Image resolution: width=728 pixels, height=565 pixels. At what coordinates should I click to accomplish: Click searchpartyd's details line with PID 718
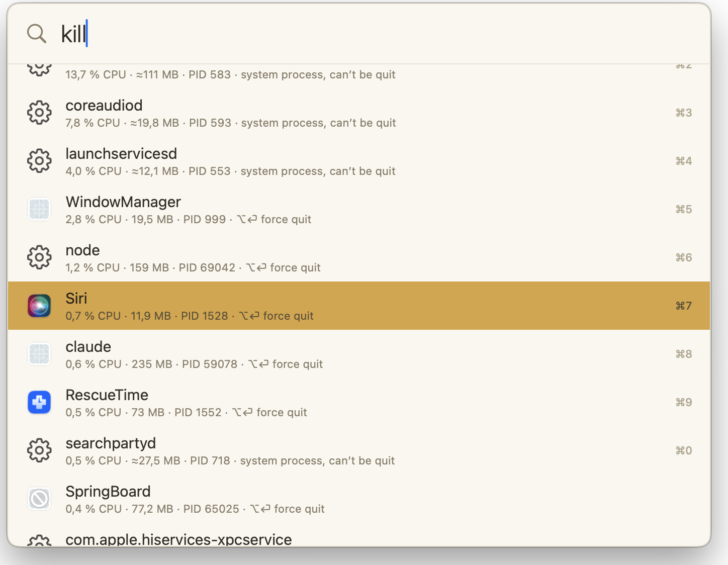click(230, 461)
